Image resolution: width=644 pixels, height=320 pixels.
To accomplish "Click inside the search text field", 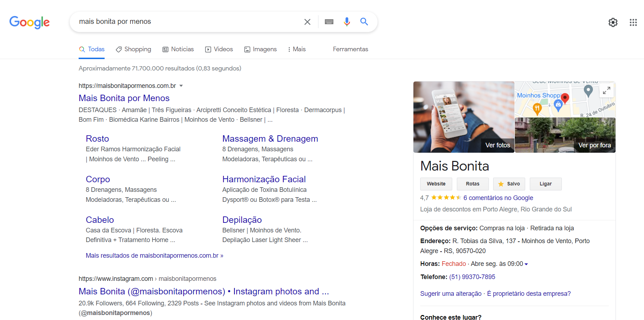I will point(189,22).
